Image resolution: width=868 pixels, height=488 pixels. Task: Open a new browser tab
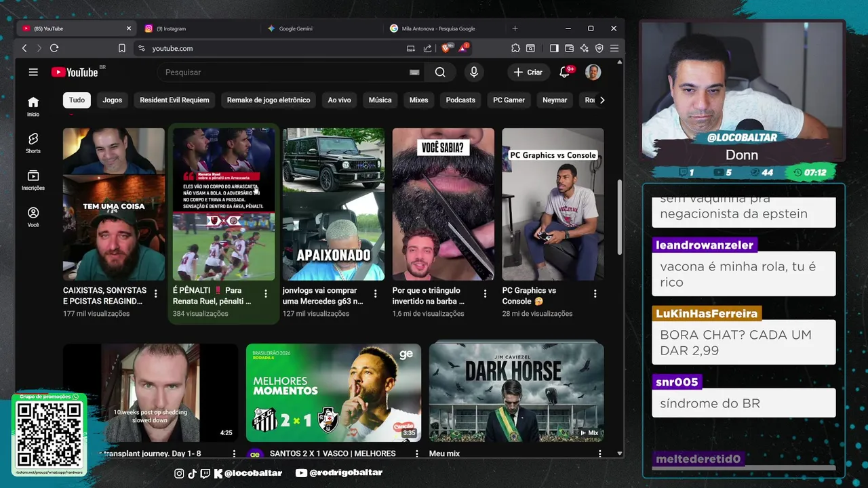(x=515, y=28)
